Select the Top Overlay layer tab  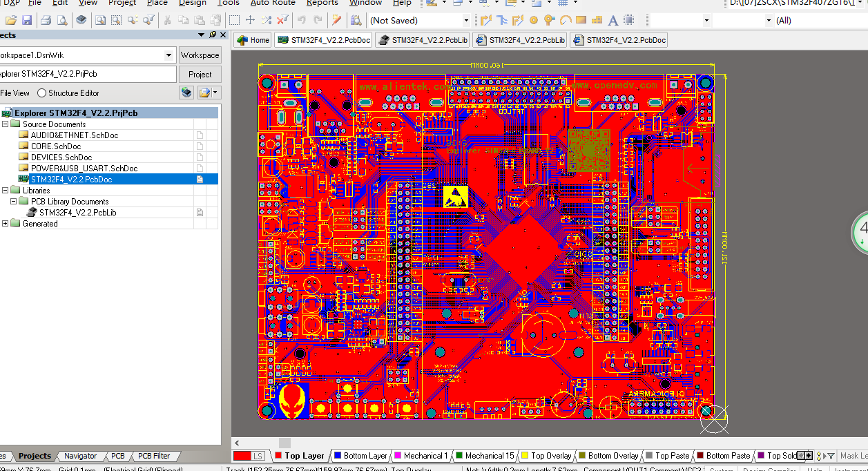click(x=546, y=456)
